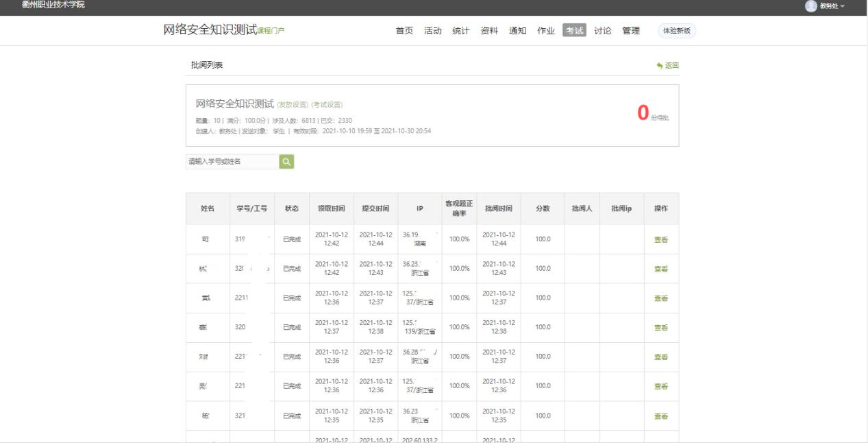The height and width of the screenshot is (443, 868).
Task: Open the 讨论 tab
Action: 602,31
